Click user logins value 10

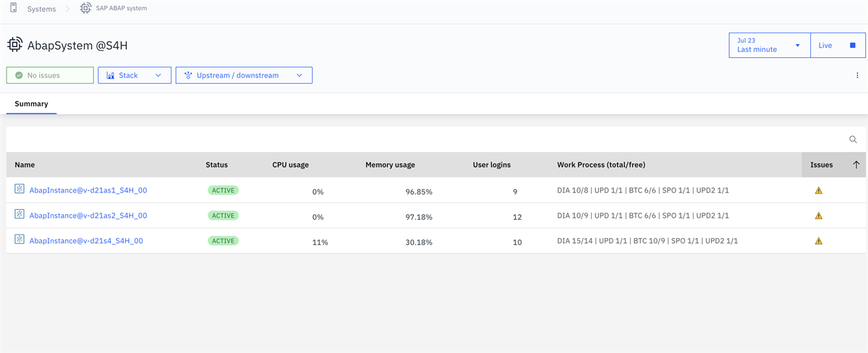coord(517,242)
